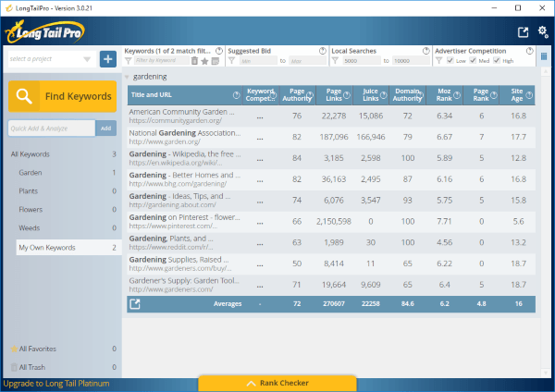Toggle the Med competition checkbox
The image size is (555, 392).
pyautogui.click(x=473, y=60)
